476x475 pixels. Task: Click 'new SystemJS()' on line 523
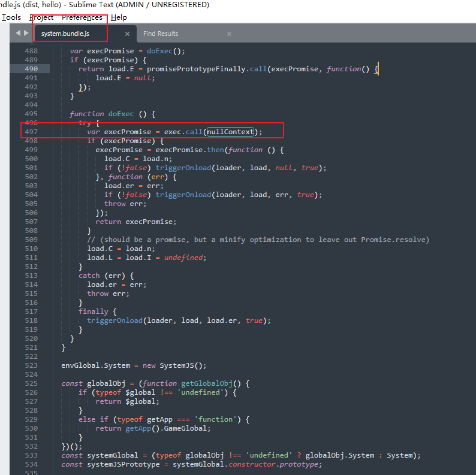pyautogui.click(x=181, y=365)
